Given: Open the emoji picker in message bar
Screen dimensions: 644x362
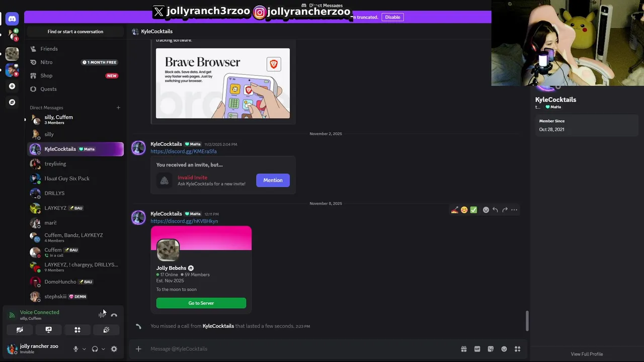Looking at the screenshot, I should [504, 349].
